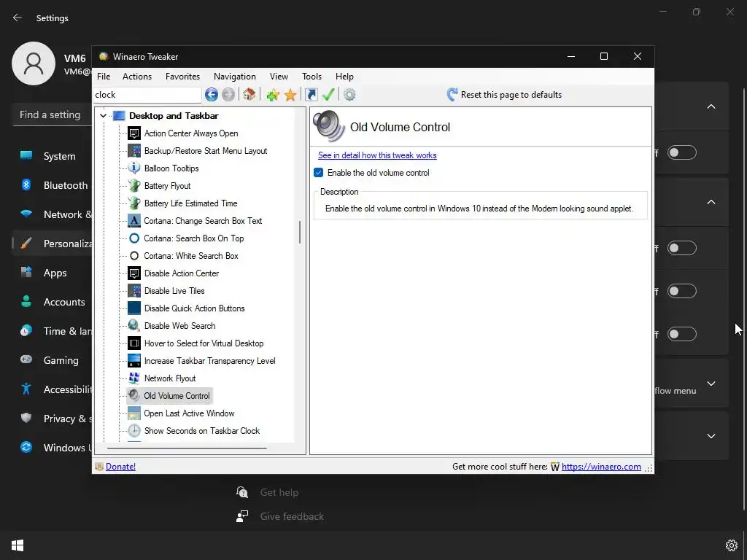Click the Network Flyout icon

[x=134, y=378]
